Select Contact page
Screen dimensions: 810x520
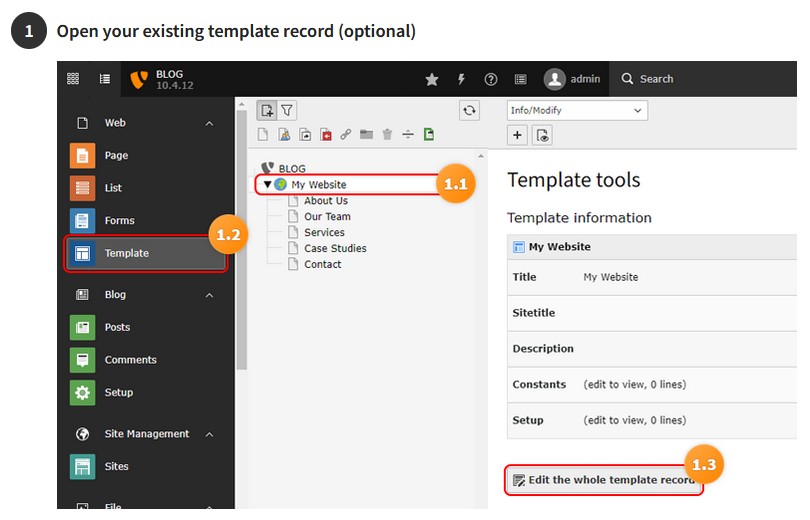point(322,264)
